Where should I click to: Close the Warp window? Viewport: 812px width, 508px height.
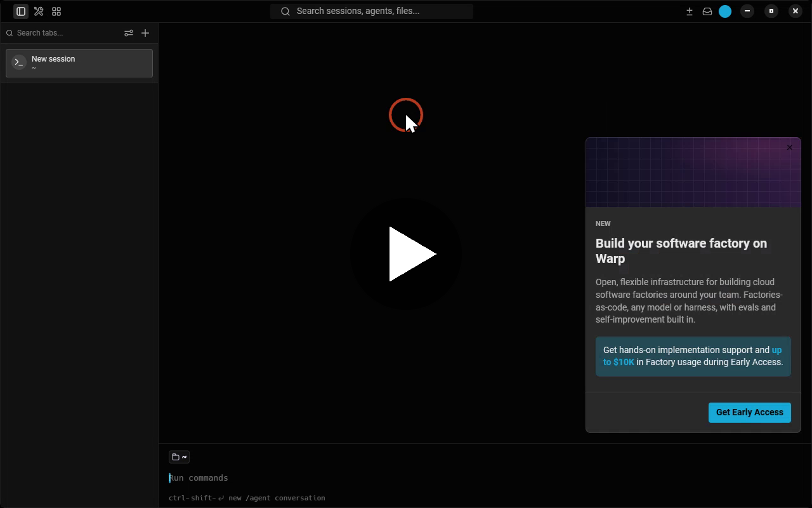(x=796, y=11)
